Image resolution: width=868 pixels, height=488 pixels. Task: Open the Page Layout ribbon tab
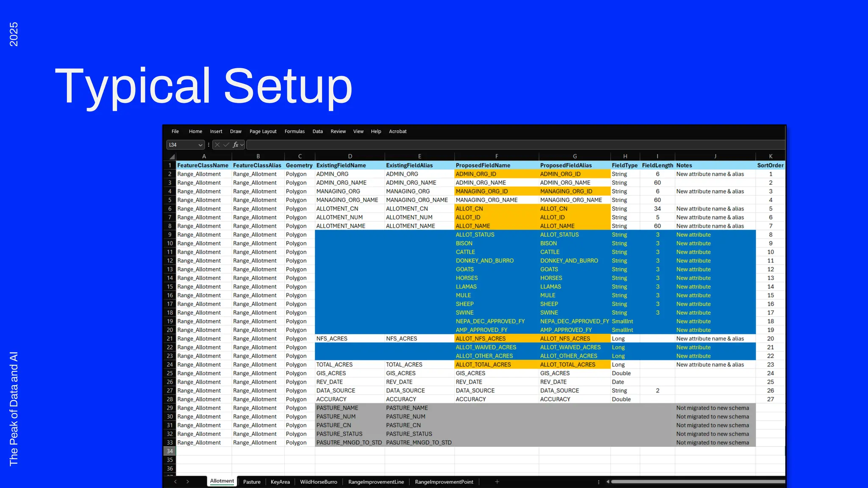[x=263, y=131]
